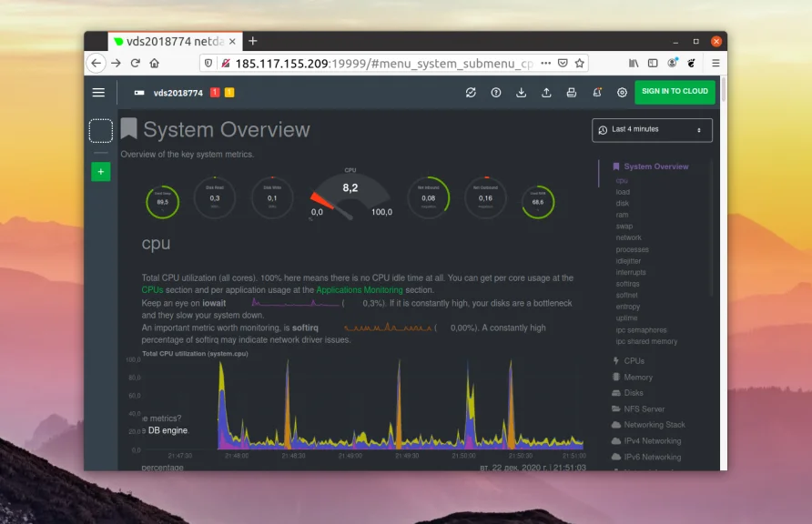812x524 pixels.
Task: Click SIGN IN TO CLOUD button
Action: click(675, 92)
